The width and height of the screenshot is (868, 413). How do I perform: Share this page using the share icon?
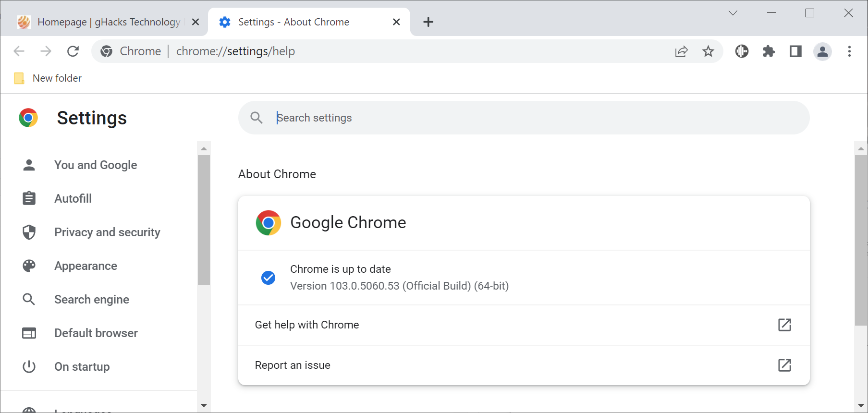[x=681, y=51]
